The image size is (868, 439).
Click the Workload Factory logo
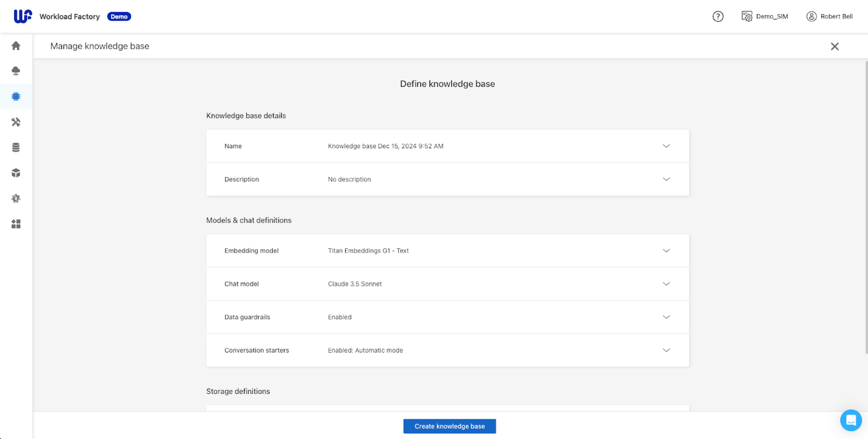[x=23, y=16]
